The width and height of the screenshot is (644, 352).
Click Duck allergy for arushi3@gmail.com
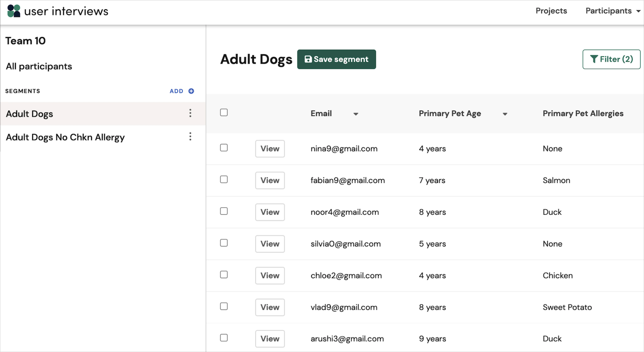(552, 339)
